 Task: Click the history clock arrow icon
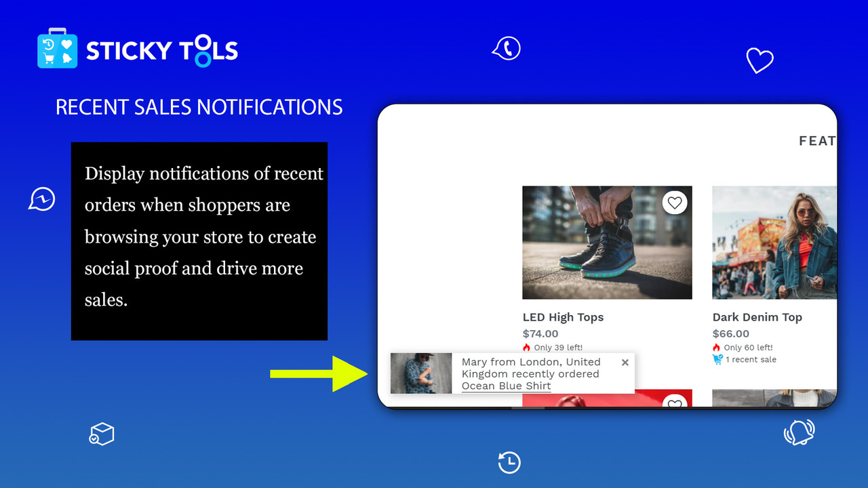(509, 462)
